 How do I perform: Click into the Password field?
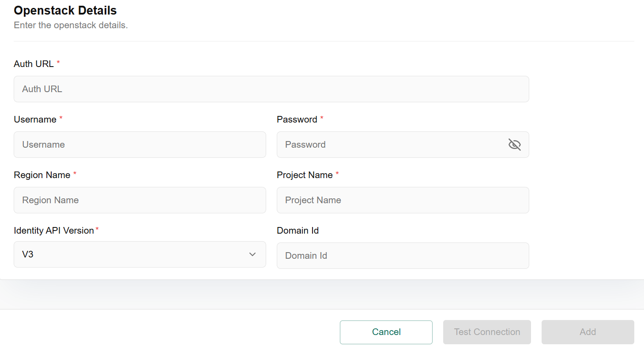point(393,145)
